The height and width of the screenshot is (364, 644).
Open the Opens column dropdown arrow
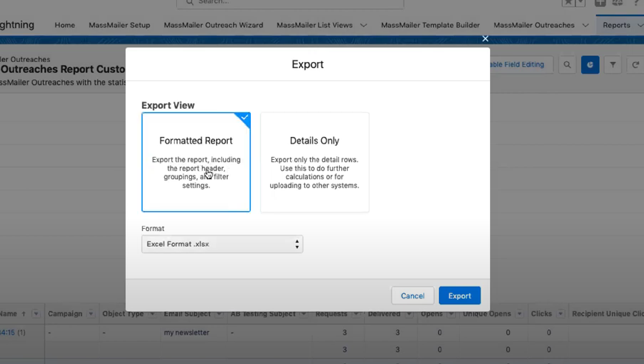click(x=451, y=314)
